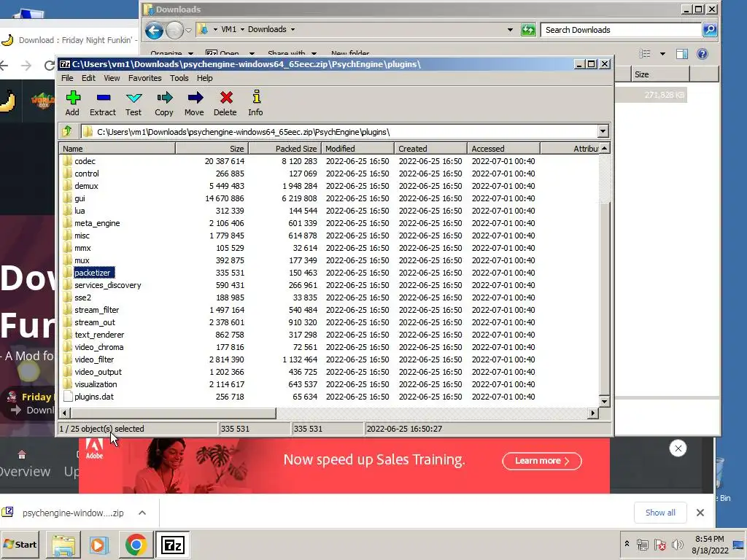Image resolution: width=747 pixels, height=560 pixels.
Task: Select the codec folder icon
Action: tap(67, 161)
